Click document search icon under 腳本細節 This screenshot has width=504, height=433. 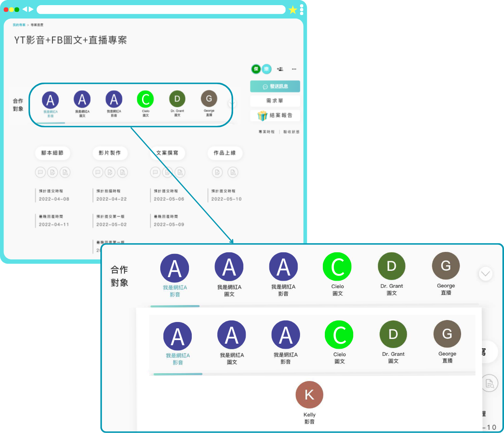tap(65, 172)
